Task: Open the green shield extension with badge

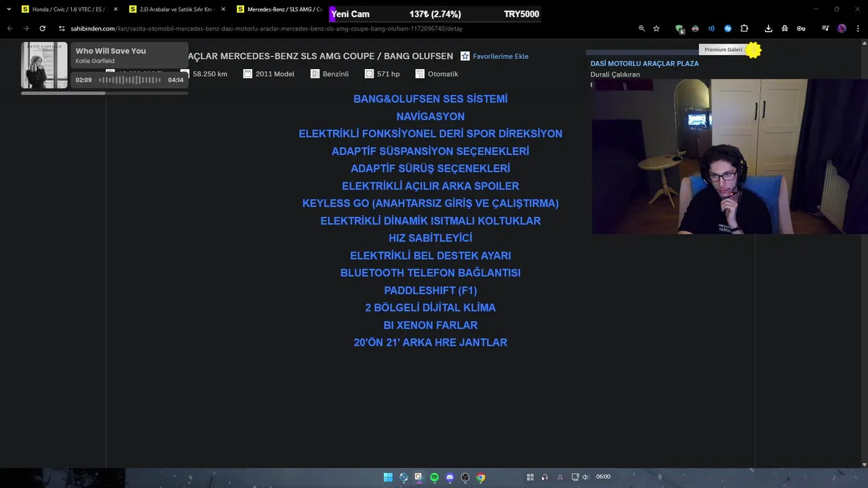Action: point(679,28)
